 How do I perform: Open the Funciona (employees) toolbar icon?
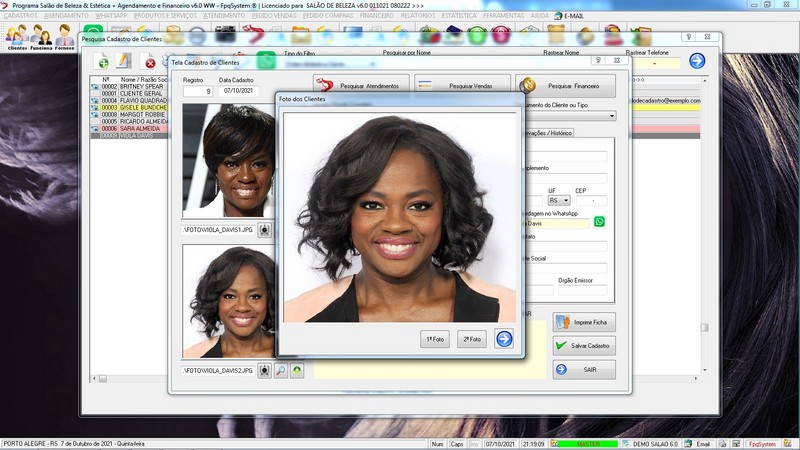click(41, 37)
